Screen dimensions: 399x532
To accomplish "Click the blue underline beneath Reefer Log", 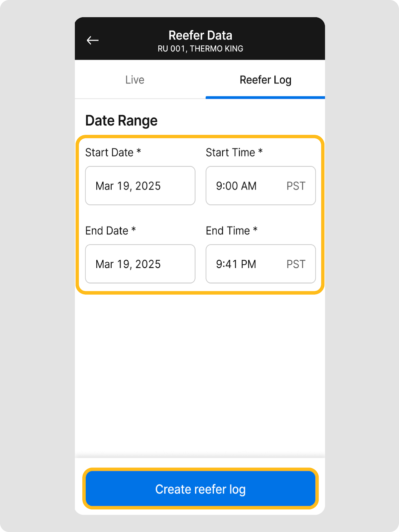I will [x=265, y=97].
